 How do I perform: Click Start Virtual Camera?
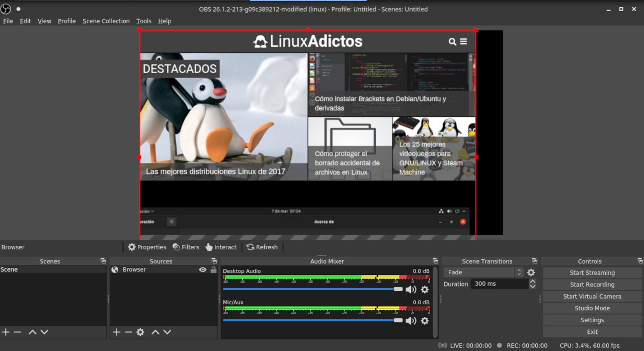click(x=592, y=296)
